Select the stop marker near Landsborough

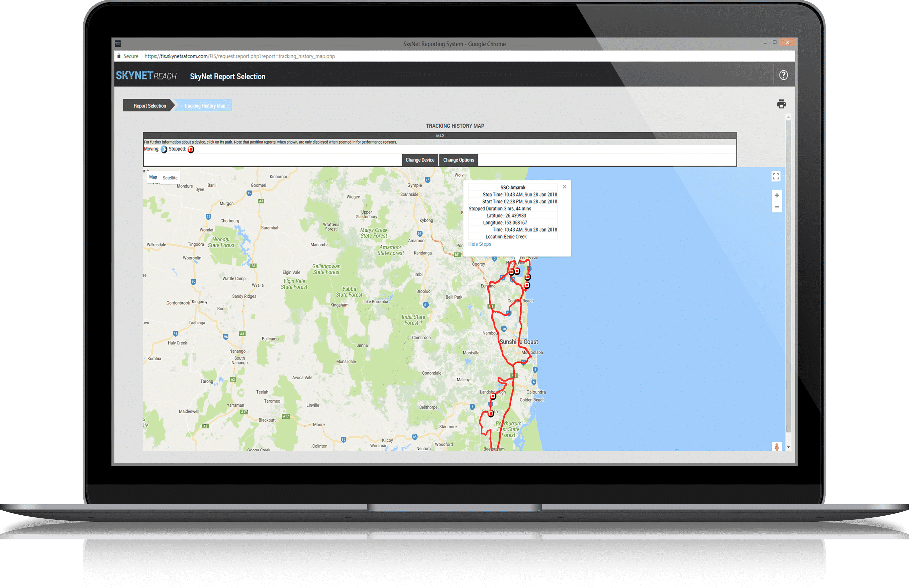tap(493, 396)
